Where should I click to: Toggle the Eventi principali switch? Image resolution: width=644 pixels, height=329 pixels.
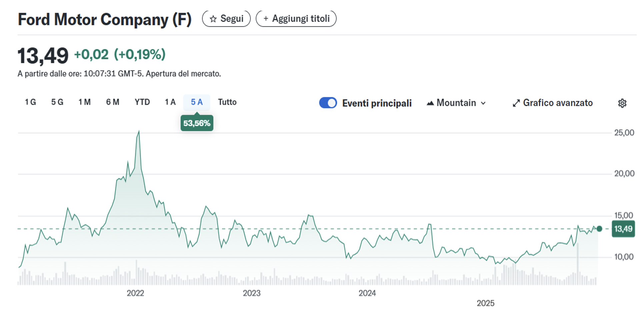[328, 103]
